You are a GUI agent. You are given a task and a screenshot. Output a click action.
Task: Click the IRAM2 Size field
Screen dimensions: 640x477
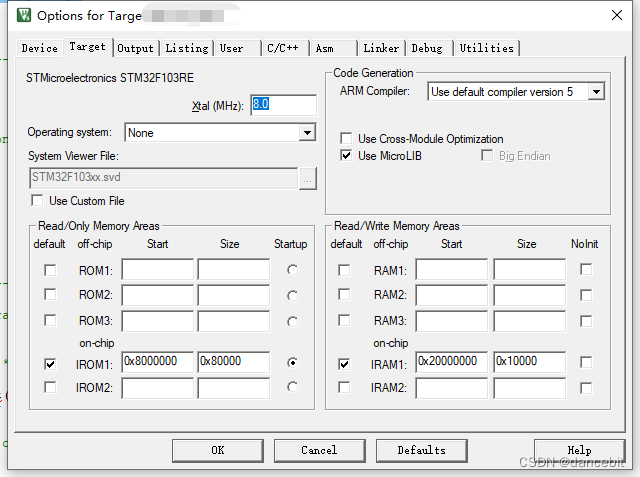[530, 388]
